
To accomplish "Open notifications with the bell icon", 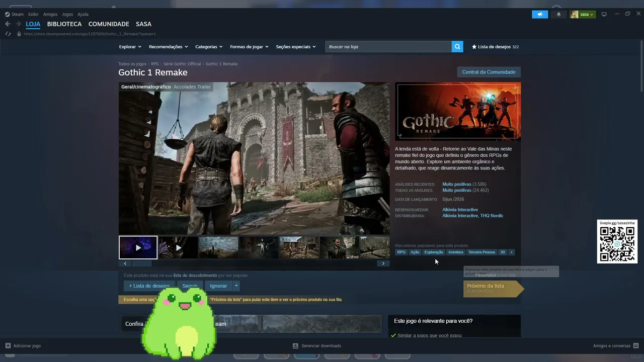I will click(558, 15).
